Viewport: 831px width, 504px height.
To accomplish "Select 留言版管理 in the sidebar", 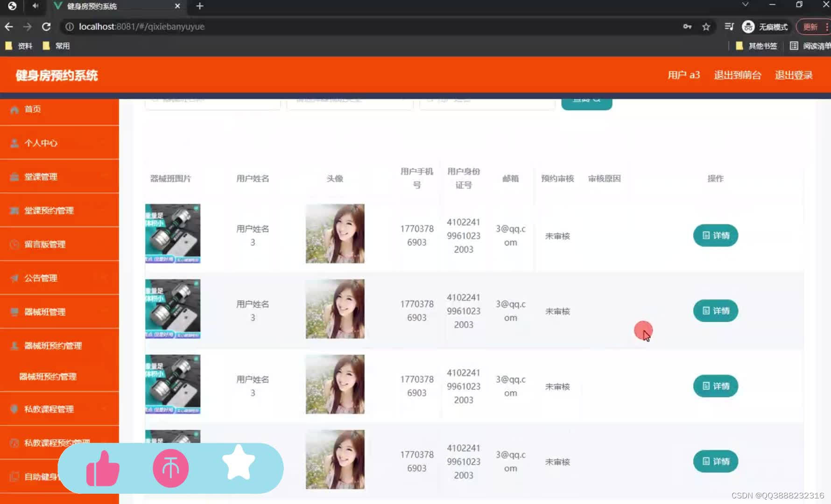I will coord(59,244).
